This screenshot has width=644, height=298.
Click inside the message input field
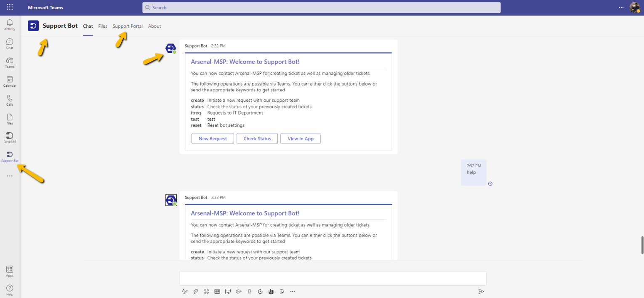click(333, 278)
